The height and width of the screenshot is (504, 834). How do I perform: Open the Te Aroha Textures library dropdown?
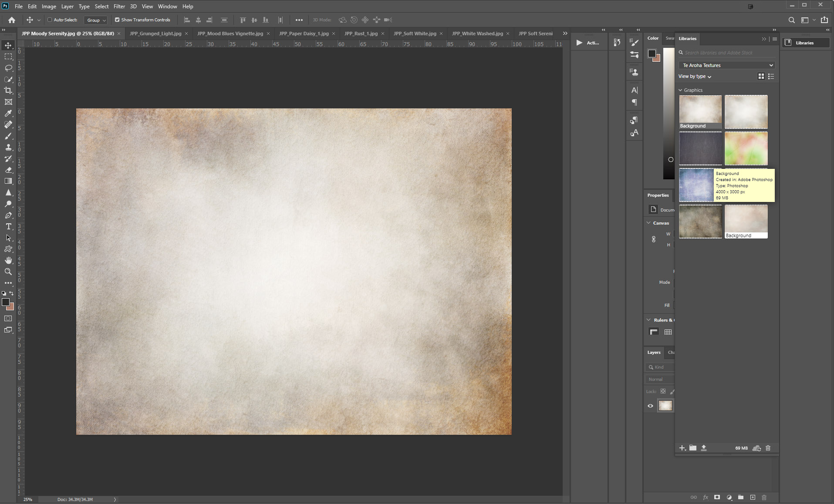(727, 65)
